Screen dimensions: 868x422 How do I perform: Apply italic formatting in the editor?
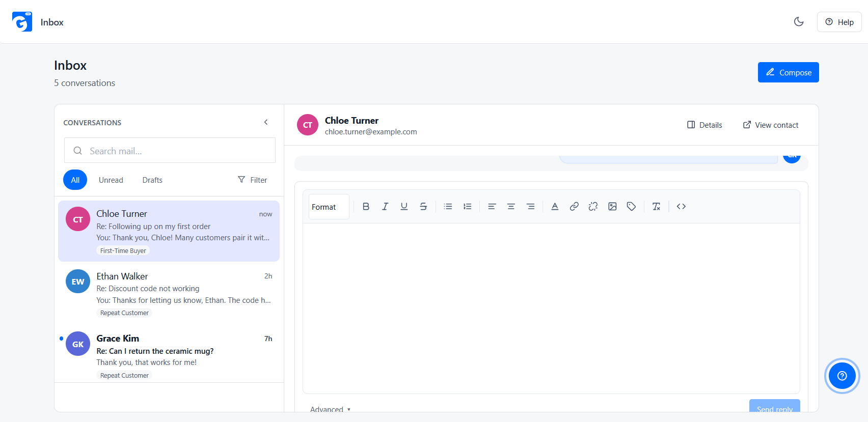click(x=385, y=206)
